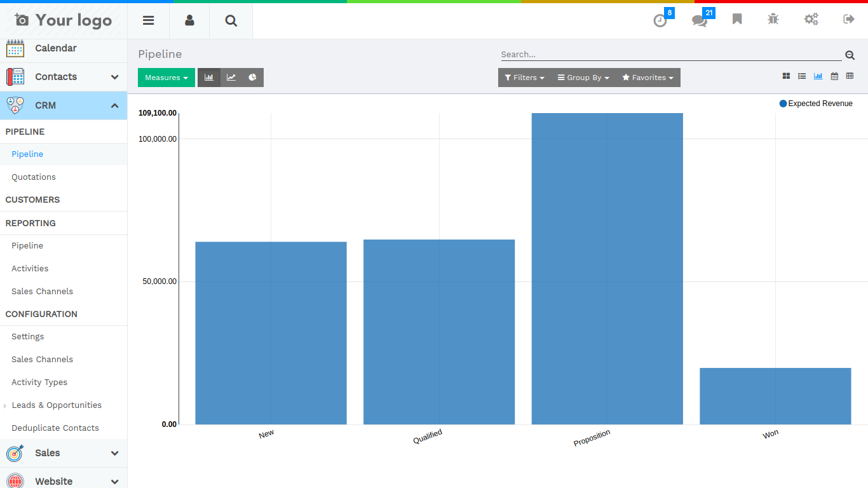
Task: Expand the Leads & Opportunities submenu
Action: [57, 405]
